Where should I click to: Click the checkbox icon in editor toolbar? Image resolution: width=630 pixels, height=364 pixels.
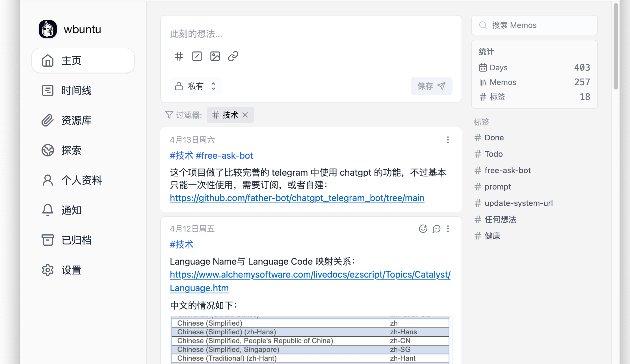(x=197, y=56)
